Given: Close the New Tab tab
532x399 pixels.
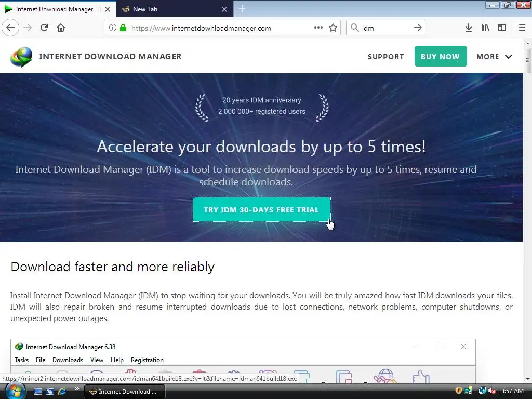Looking at the screenshot, I should [x=224, y=9].
